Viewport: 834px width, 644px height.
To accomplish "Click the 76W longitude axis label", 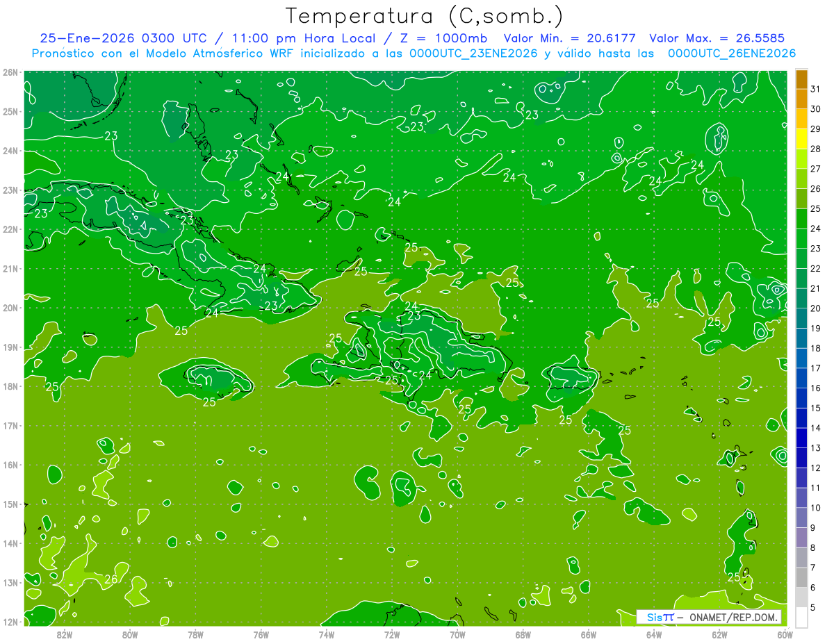I will [261, 634].
